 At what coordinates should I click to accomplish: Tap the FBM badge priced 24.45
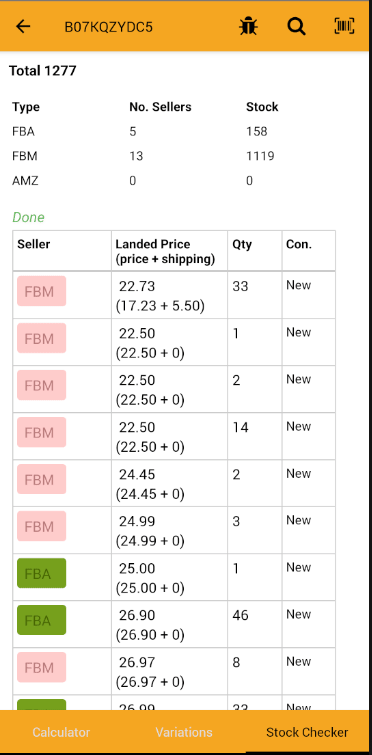pyautogui.click(x=41, y=479)
